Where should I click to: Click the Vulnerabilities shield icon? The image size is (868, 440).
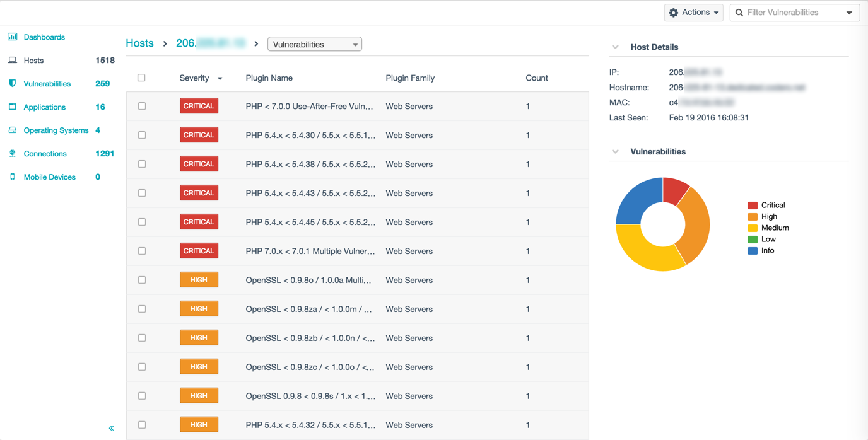12,84
